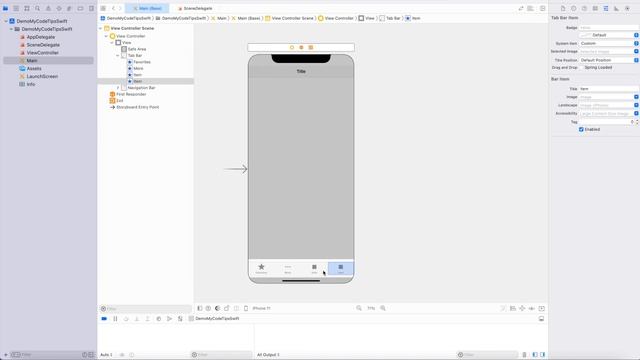Expand the Navigation Bar disclosure triangle

coord(118,88)
